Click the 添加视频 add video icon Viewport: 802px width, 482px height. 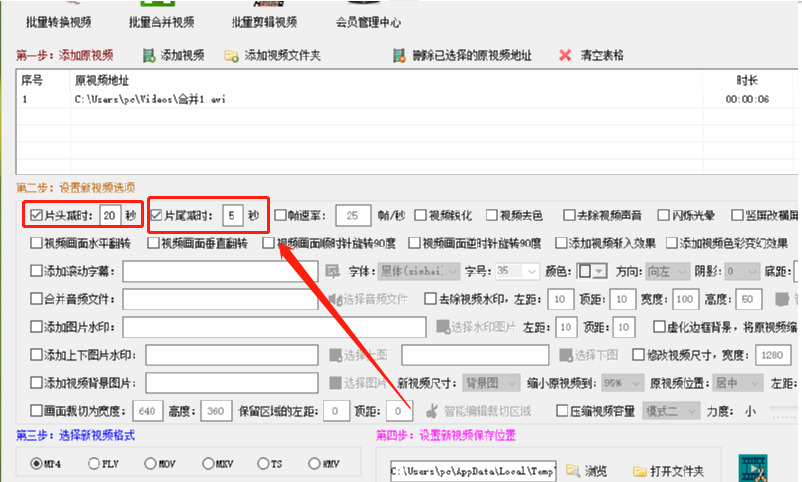(x=149, y=56)
